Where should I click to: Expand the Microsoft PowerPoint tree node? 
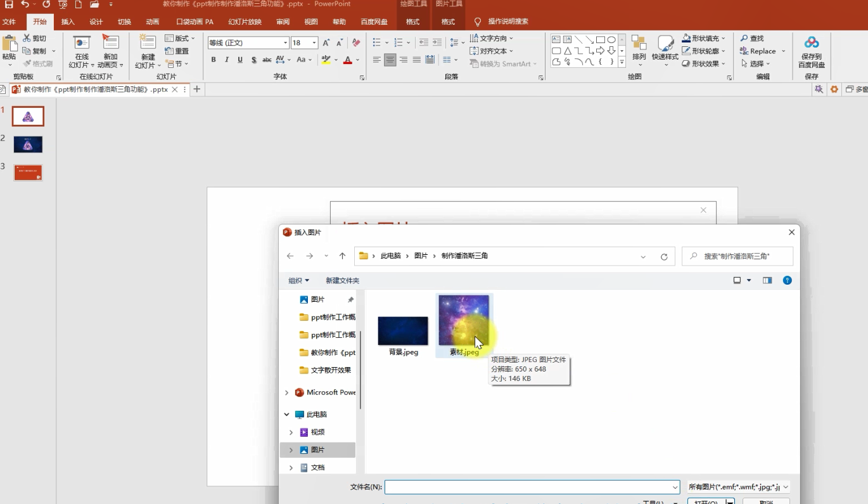click(286, 393)
